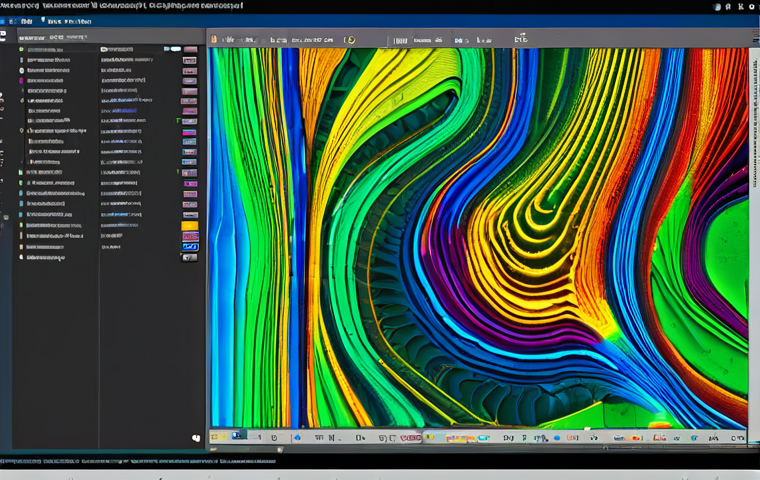This screenshot has height=480, width=760.
Task: Click the text button right of the folder icon
Action: [x=240, y=40]
